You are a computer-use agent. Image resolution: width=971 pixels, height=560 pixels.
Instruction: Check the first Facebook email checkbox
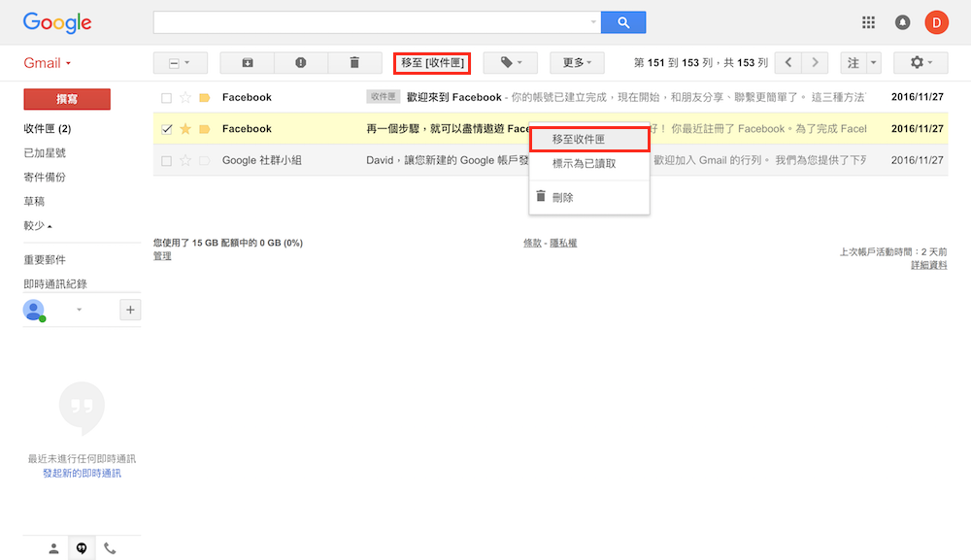click(x=166, y=98)
